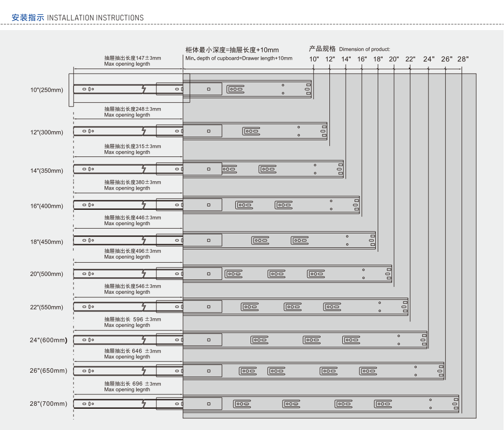Select the 12"(300mm) row label
This screenshot has width=504, height=430.
[47, 132]
